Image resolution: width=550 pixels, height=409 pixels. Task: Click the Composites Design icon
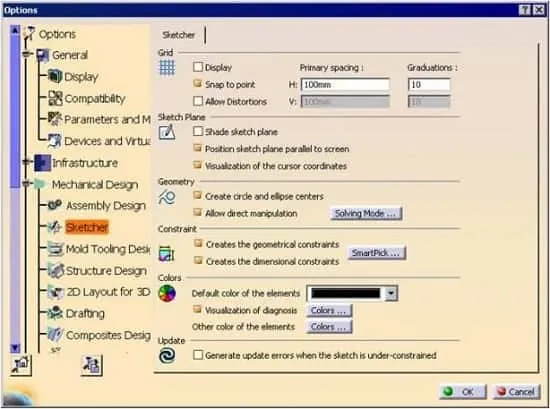[55, 335]
